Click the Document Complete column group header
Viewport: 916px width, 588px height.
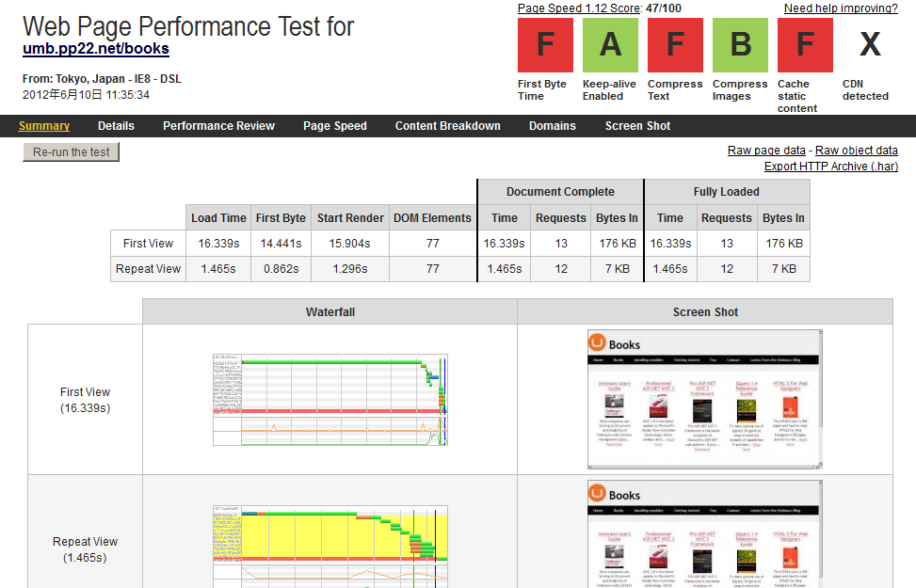pos(560,192)
